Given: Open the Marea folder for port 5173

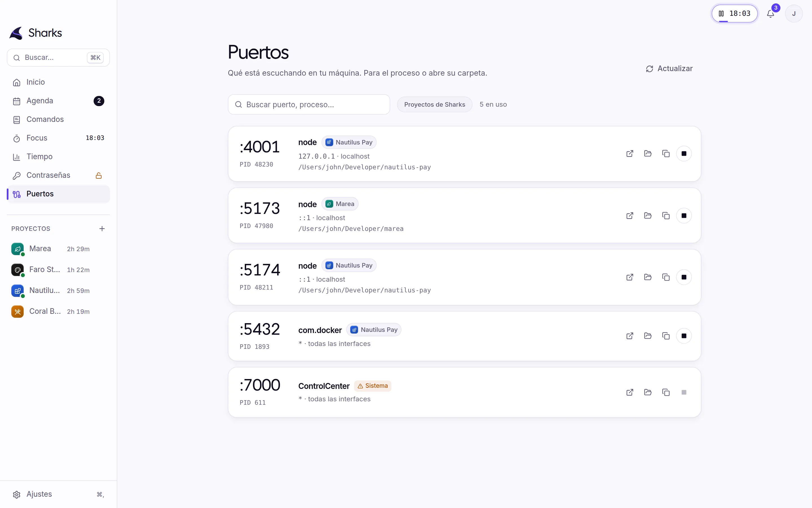Looking at the screenshot, I should (648, 215).
